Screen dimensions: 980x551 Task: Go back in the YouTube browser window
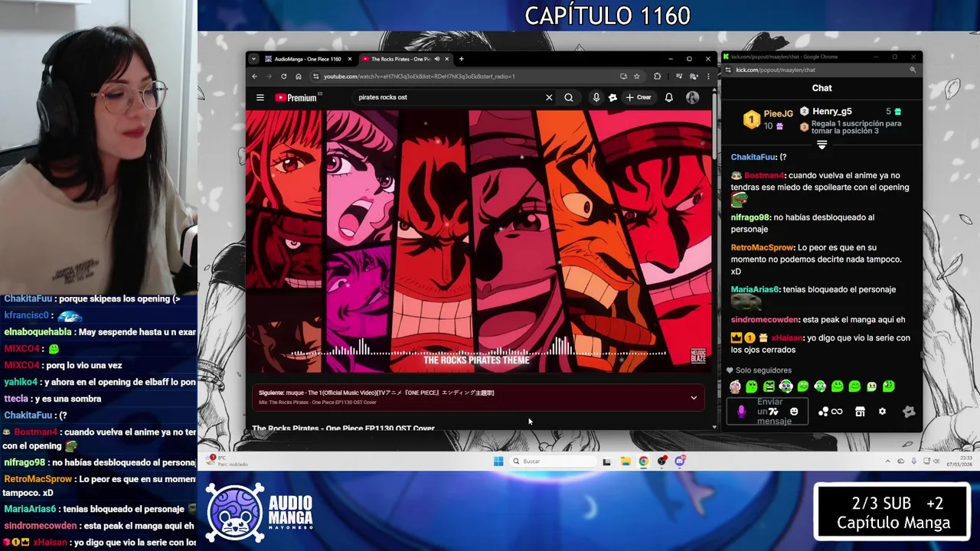[255, 76]
